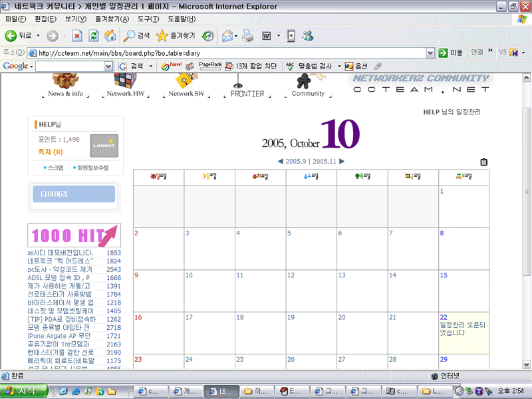Open the View (보기) menu
This screenshot has width=532, height=399.
(x=76, y=19)
